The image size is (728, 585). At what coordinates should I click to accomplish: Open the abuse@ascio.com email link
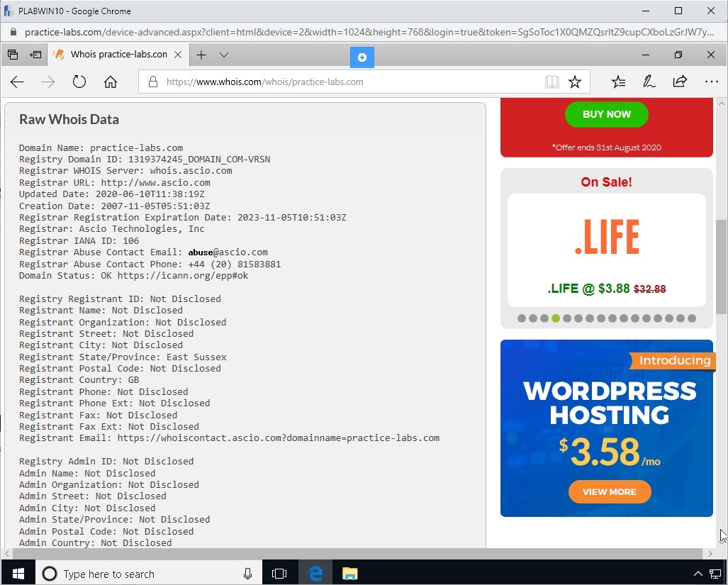click(x=227, y=252)
